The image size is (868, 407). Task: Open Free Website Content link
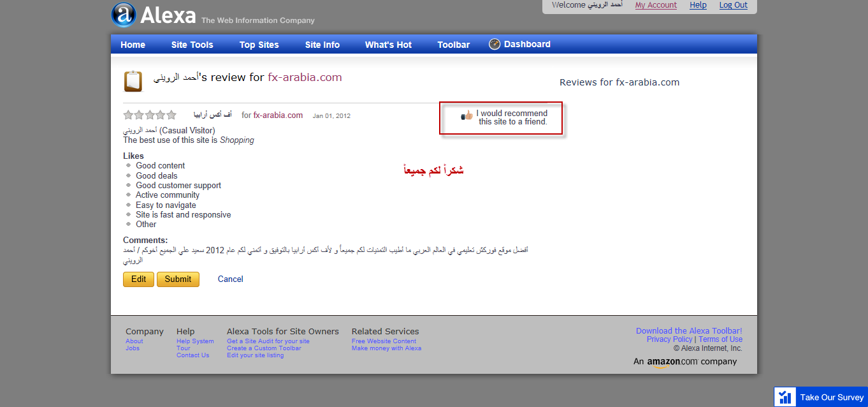coord(384,341)
